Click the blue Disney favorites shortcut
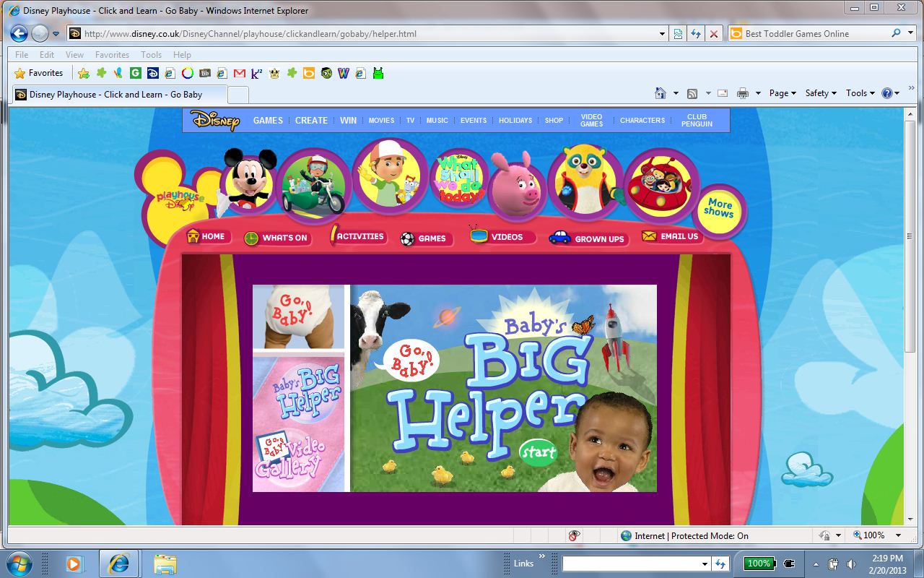924x578 pixels. [x=152, y=73]
